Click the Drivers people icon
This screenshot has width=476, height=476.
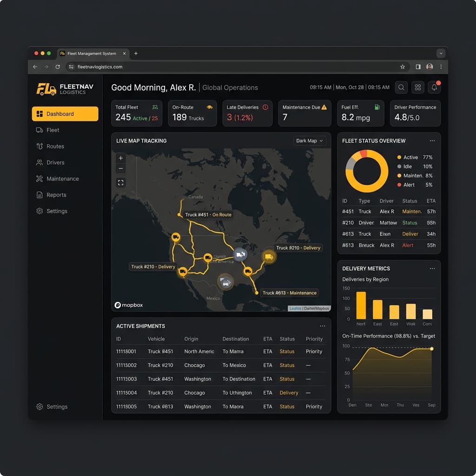40,162
